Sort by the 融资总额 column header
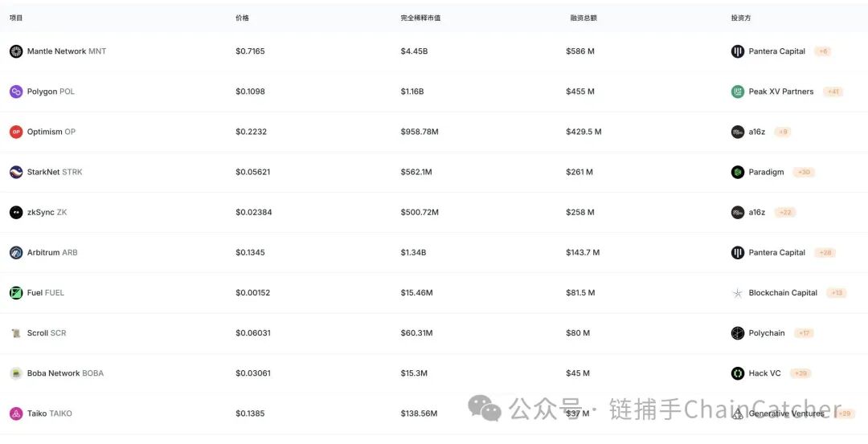The width and height of the screenshot is (868, 444). (x=583, y=18)
